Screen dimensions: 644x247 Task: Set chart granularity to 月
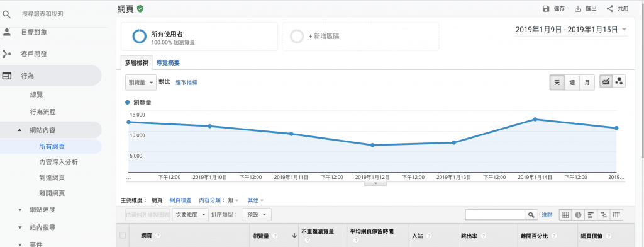[587, 83]
